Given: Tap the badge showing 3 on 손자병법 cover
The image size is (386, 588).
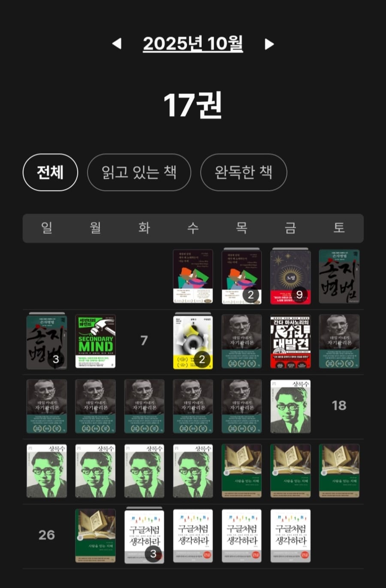Looking at the screenshot, I should click(55, 359).
